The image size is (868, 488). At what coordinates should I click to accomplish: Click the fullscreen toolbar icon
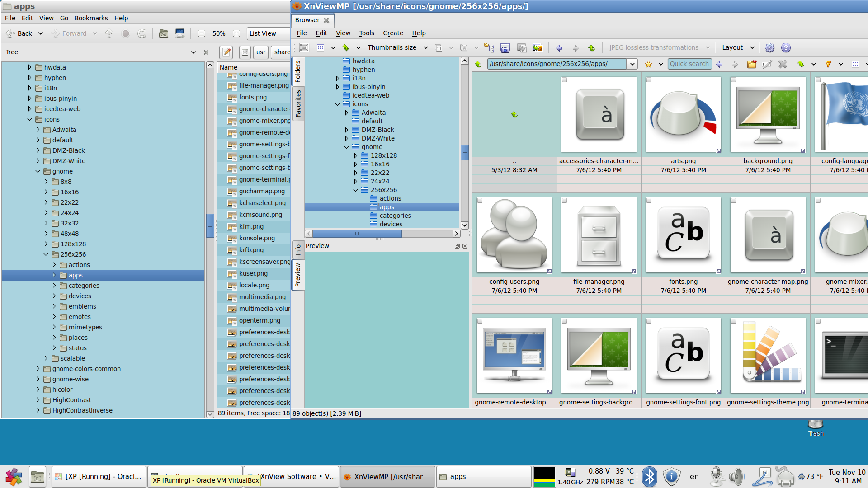pos(304,47)
